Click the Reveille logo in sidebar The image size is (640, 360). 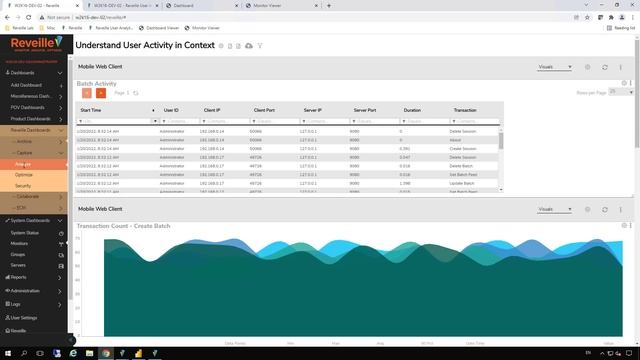(x=36, y=43)
